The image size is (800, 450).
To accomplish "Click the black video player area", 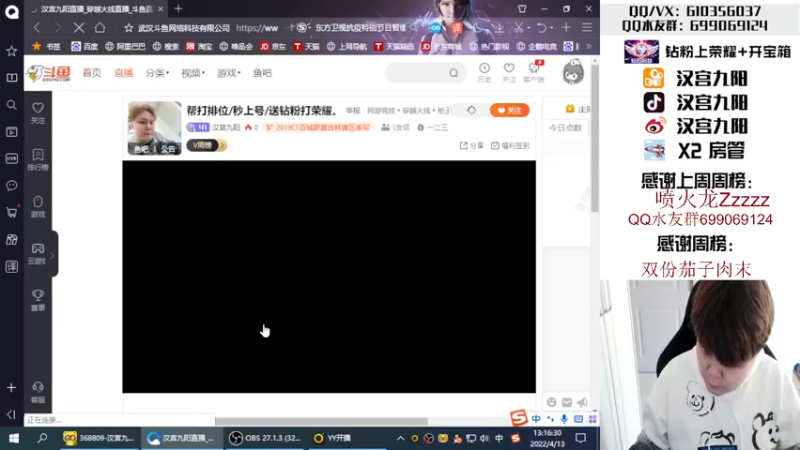I will (x=329, y=277).
